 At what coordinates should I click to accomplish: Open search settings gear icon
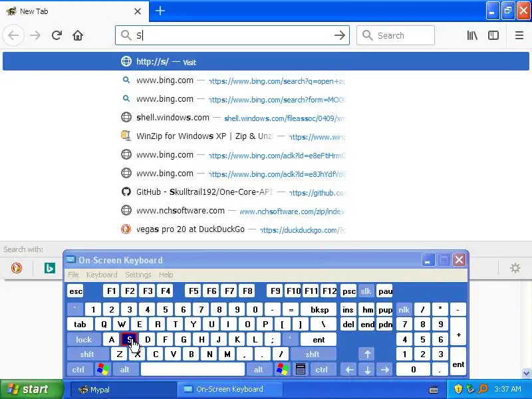[x=515, y=268]
